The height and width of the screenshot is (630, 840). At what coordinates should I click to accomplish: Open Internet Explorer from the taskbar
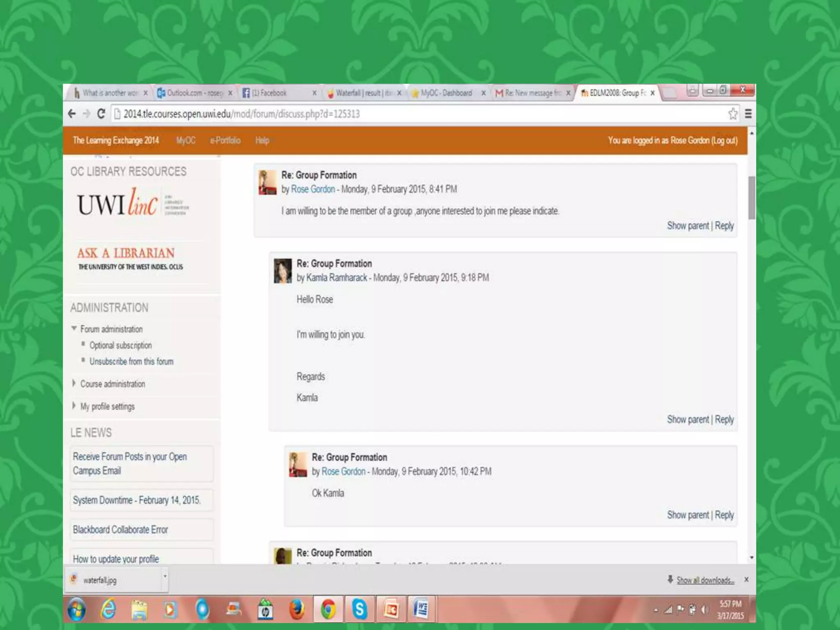[x=108, y=609]
